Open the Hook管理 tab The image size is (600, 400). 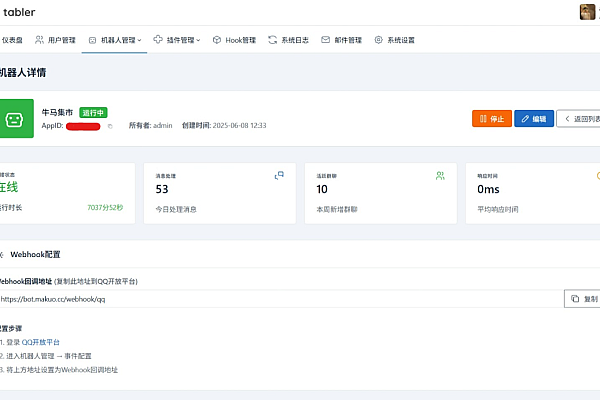tap(234, 40)
